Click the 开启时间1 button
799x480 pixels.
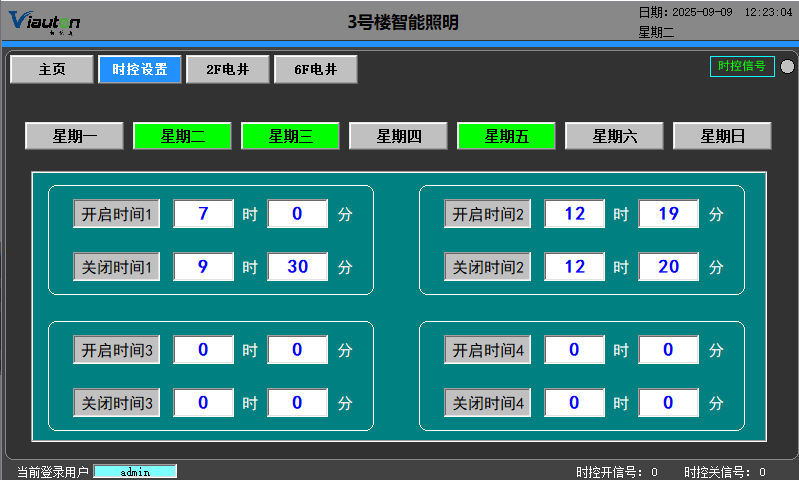(x=116, y=214)
